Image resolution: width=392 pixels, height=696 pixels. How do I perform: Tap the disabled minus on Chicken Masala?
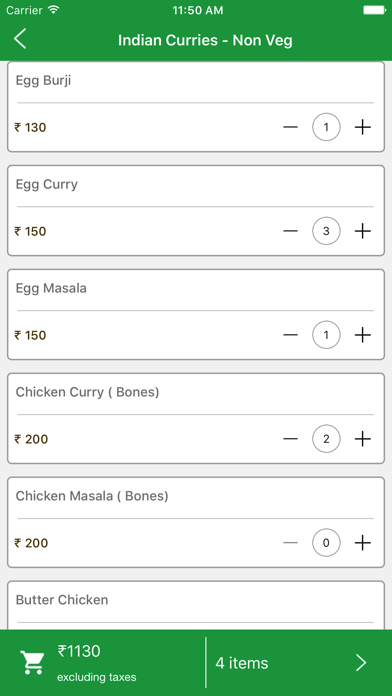[290, 543]
